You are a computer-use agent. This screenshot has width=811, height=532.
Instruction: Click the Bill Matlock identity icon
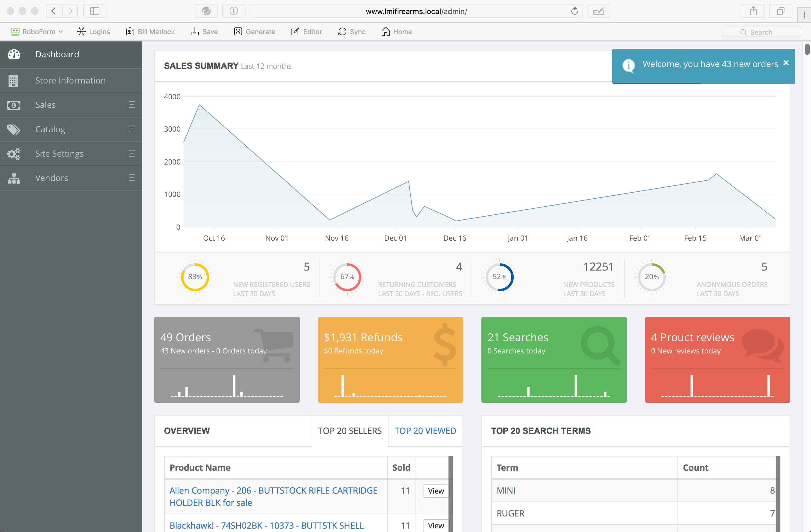tap(130, 32)
